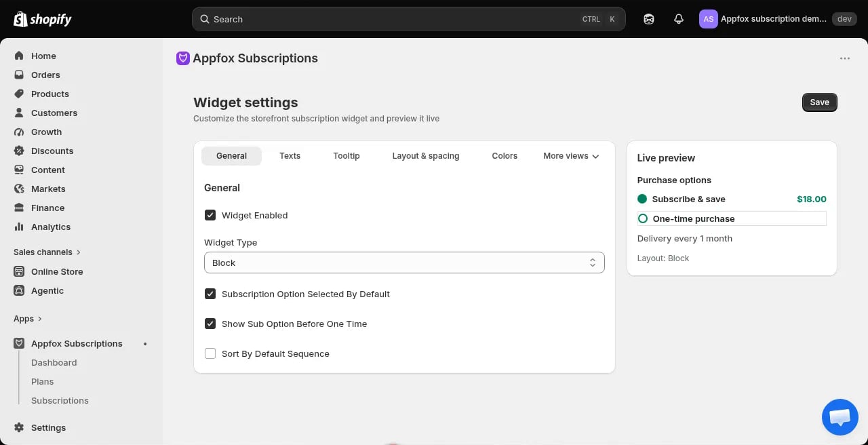Click the Discounts badge icon
Viewport: 868px width, 445px height.
(19, 151)
